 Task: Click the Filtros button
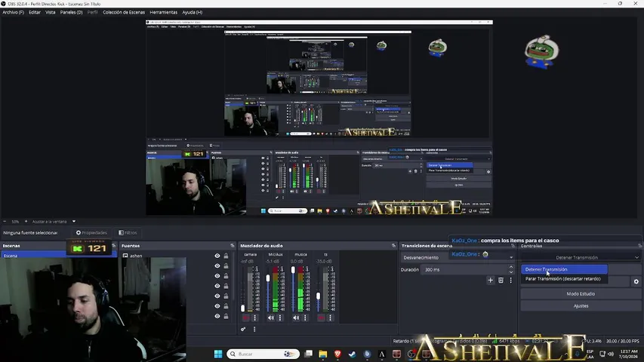click(128, 233)
